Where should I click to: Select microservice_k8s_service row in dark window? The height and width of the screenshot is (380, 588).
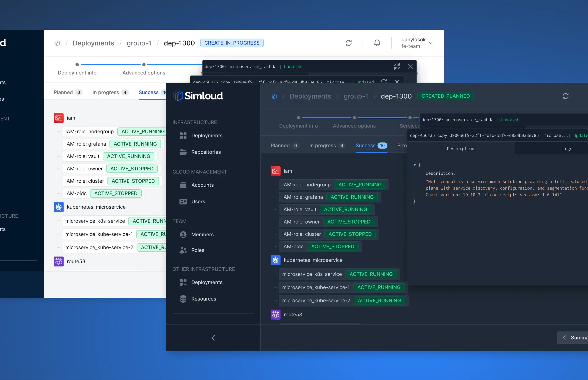point(339,274)
